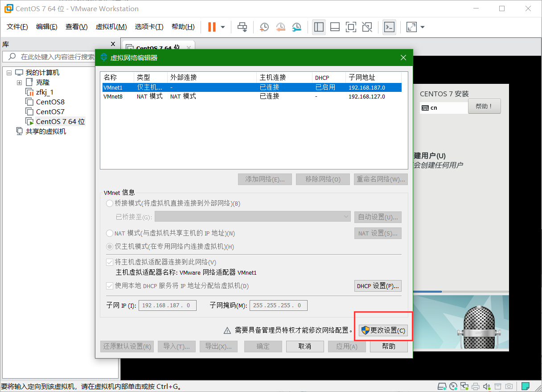This screenshot has height=392, width=542.
Task: Open the teal message log icon
Action: 526,386
